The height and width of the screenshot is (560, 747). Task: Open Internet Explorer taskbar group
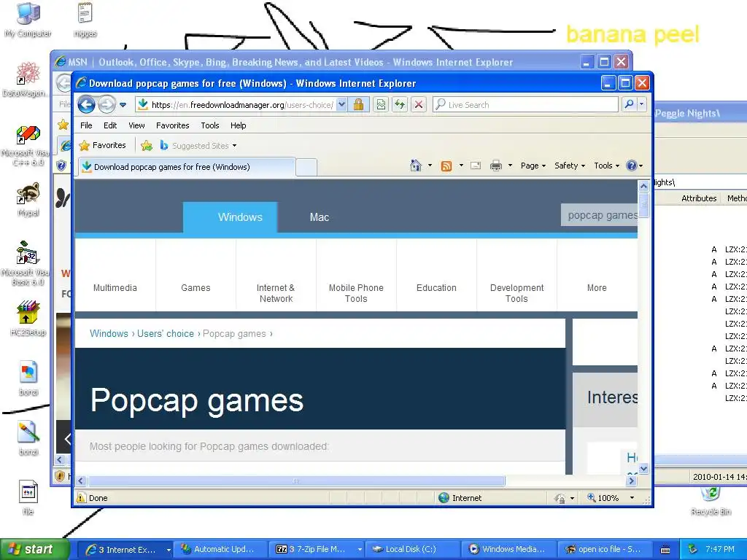point(125,549)
